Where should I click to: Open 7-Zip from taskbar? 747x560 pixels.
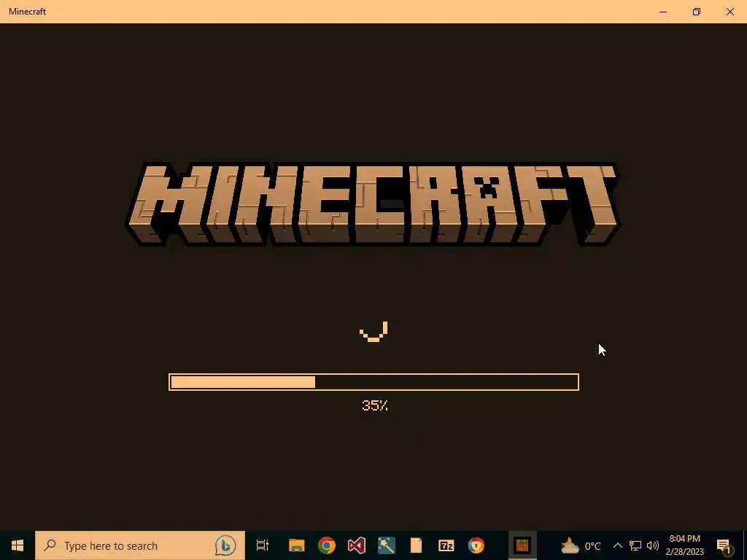[446, 545]
